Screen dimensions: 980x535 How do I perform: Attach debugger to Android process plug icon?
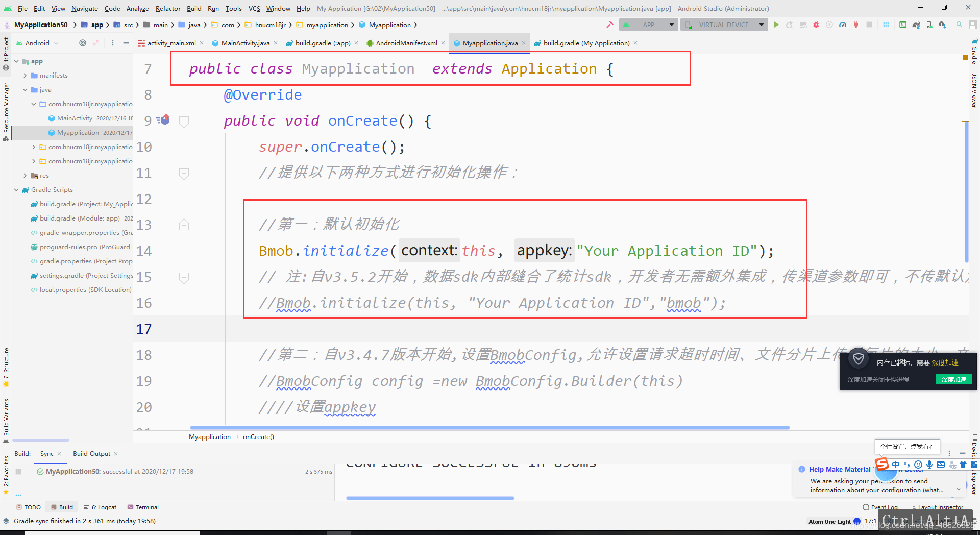pyautogui.click(x=856, y=25)
